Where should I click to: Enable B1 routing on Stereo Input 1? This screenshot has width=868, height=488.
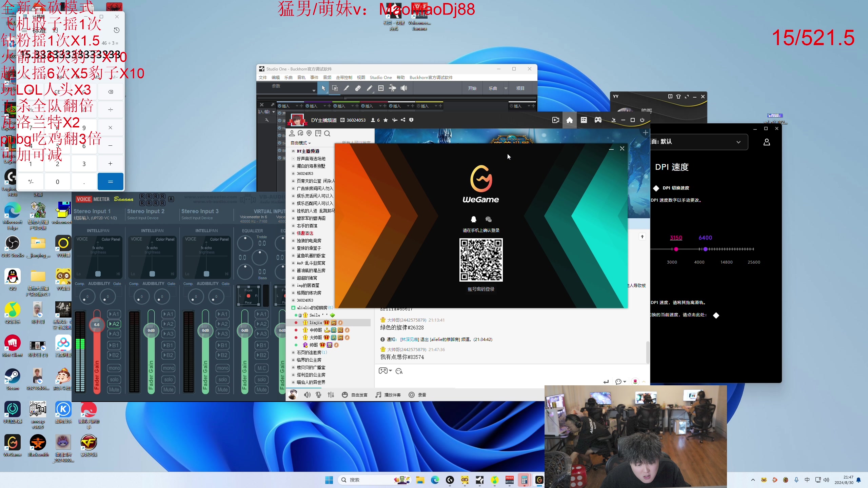coord(114,345)
